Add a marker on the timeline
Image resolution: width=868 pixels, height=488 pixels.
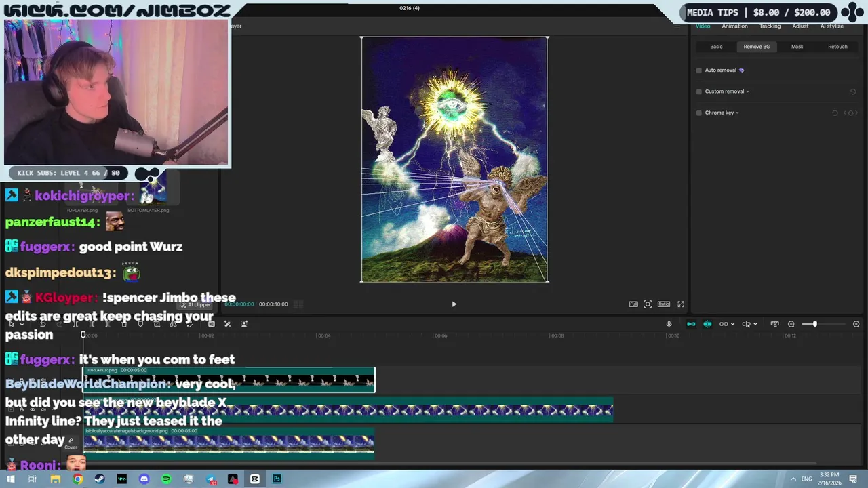click(x=140, y=324)
